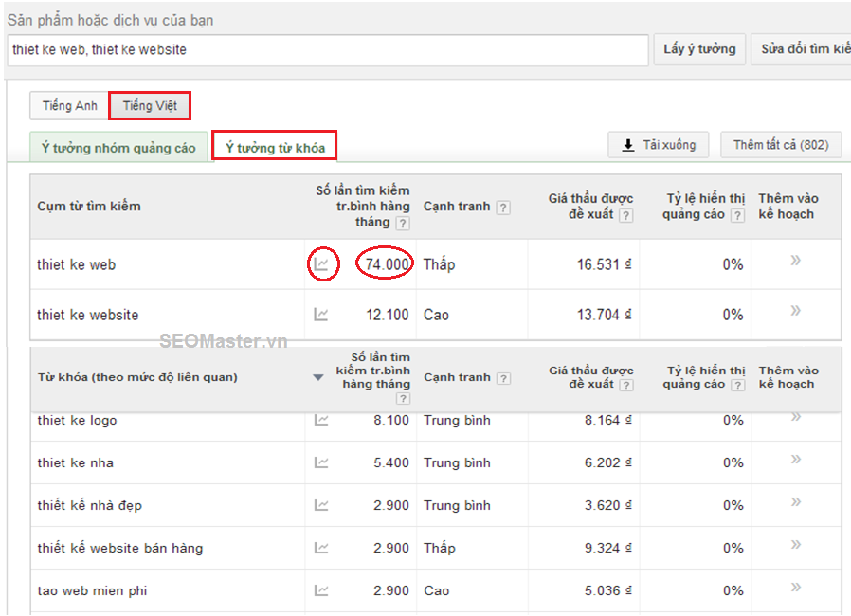851x616 pixels.
Task: Add tao web mien phi to plan
Action: 796,587
